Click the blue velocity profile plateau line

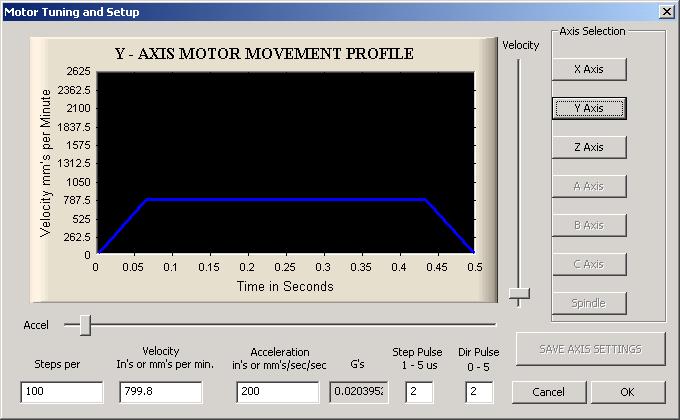pyautogui.click(x=286, y=200)
